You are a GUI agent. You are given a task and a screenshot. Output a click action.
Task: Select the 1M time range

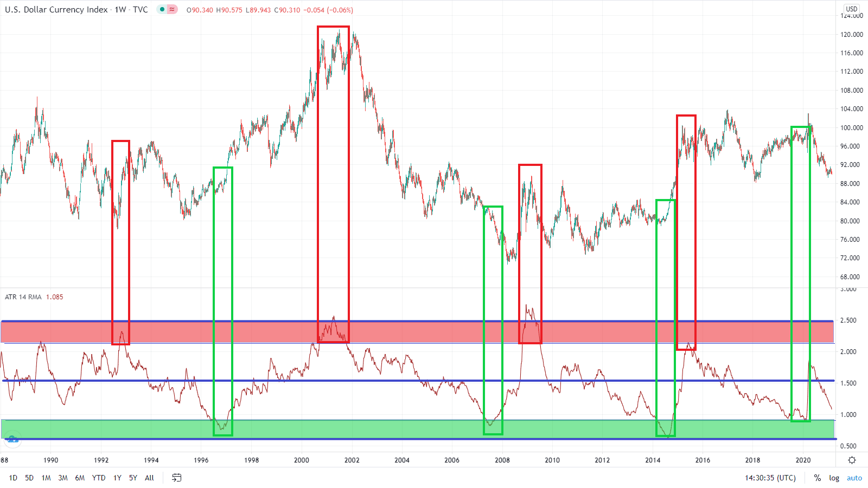[x=46, y=478]
